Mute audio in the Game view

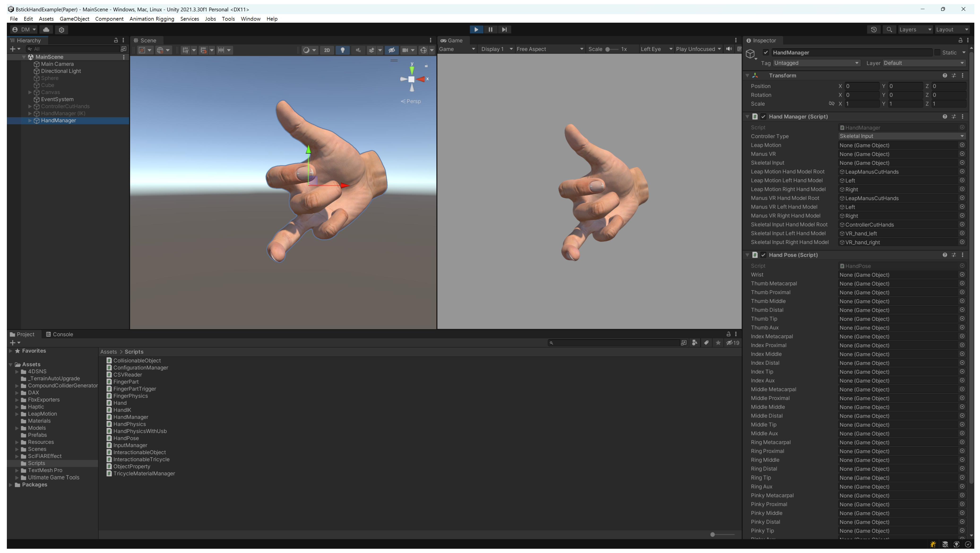[x=729, y=49]
